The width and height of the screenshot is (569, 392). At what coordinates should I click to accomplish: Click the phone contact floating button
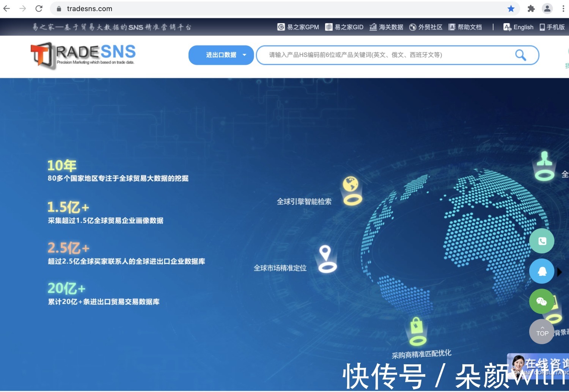coord(542,241)
